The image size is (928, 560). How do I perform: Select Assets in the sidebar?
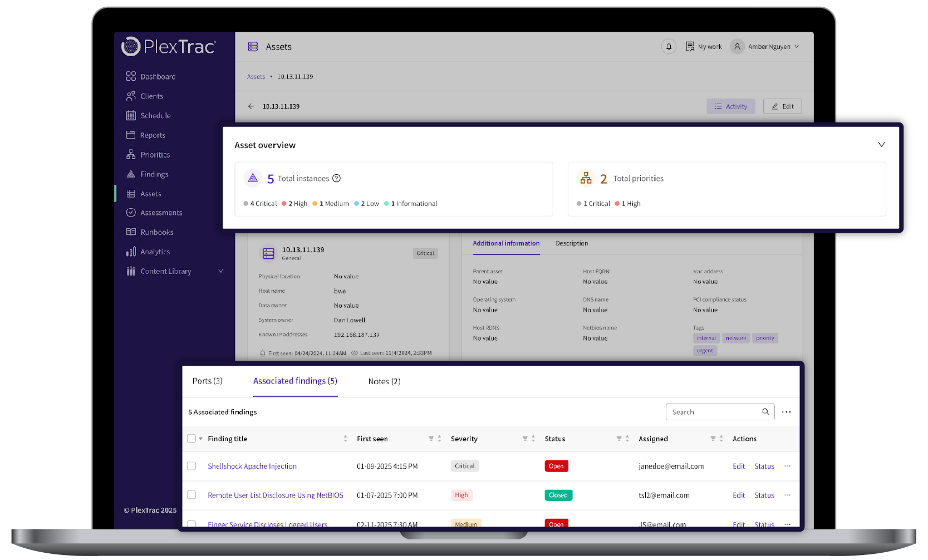click(144, 194)
